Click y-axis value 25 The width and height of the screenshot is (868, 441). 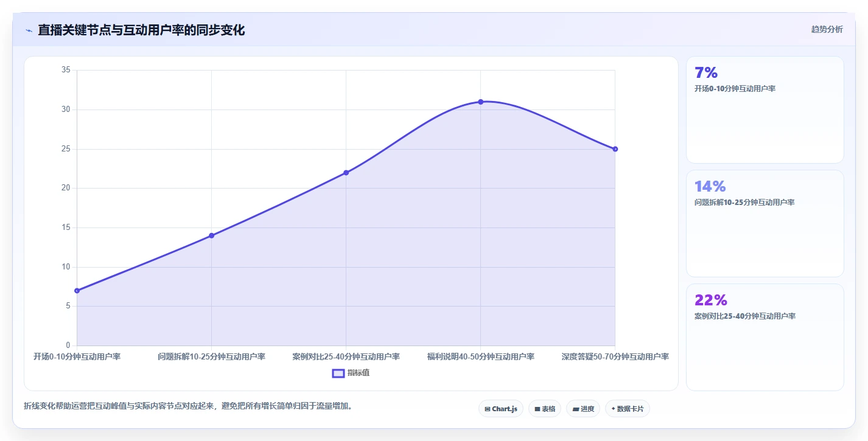click(66, 149)
